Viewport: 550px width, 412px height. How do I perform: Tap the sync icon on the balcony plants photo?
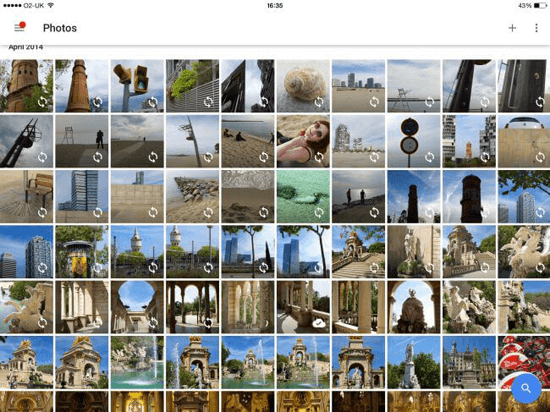coord(208,102)
